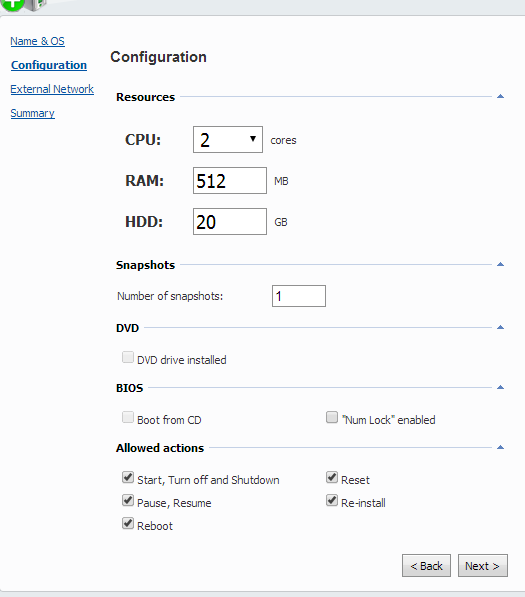Collapse the Resources section arrow
The height and width of the screenshot is (597, 525).
tap(500, 96)
